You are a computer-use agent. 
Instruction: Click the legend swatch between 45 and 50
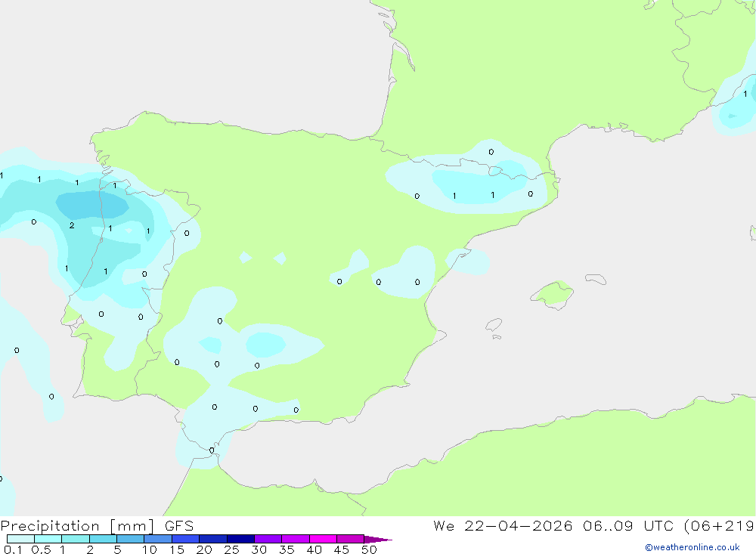pos(350,539)
